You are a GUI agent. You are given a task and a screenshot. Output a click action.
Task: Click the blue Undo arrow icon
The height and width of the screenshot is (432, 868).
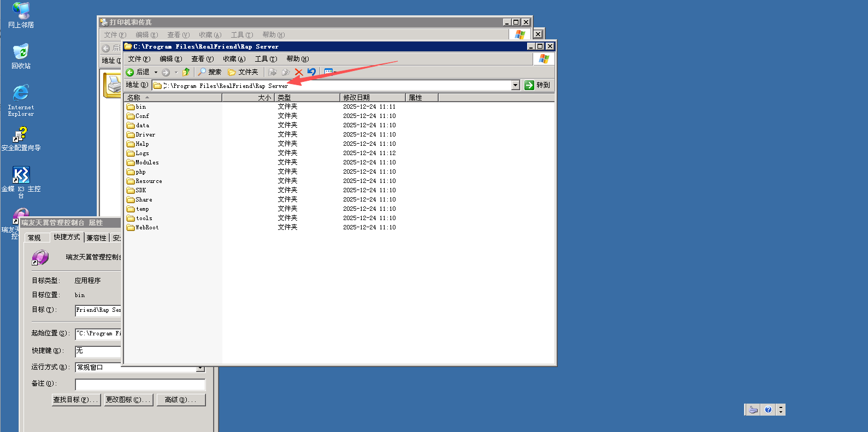311,72
